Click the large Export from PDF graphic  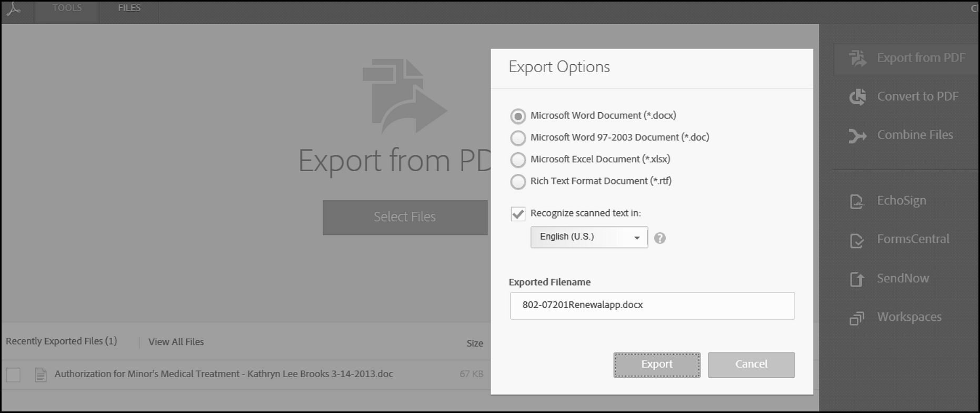(x=404, y=96)
